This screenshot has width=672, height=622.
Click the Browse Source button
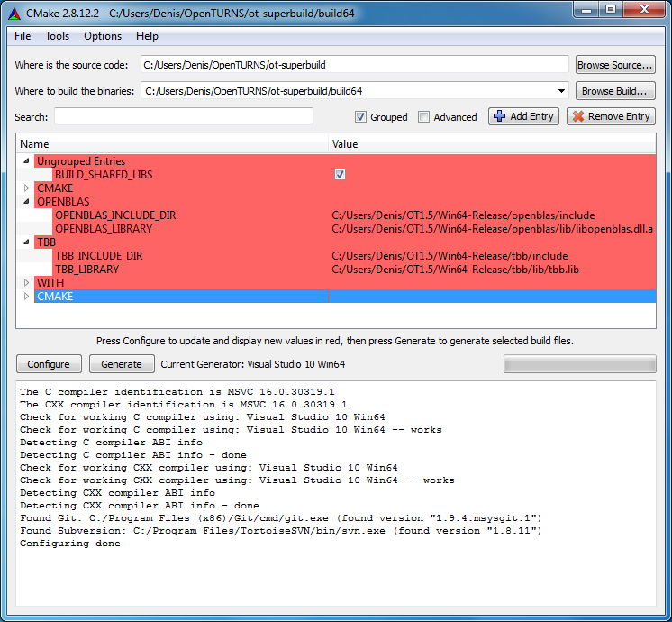click(615, 65)
